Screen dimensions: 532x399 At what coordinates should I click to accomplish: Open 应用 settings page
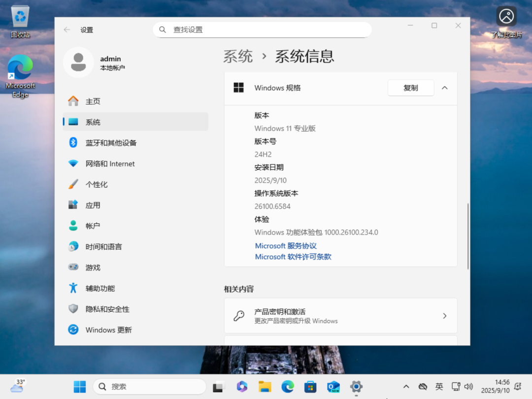click(135, 205)
